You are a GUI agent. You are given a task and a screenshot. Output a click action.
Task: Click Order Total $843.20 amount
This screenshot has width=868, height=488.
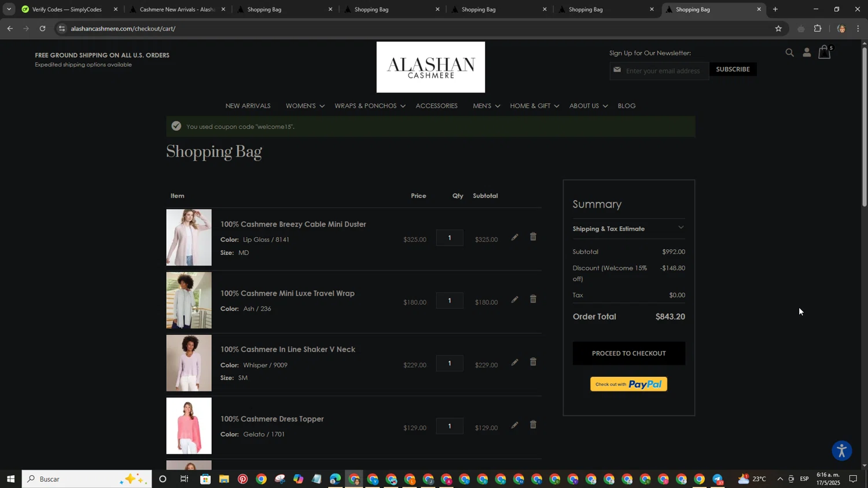(x=670, y=317)
